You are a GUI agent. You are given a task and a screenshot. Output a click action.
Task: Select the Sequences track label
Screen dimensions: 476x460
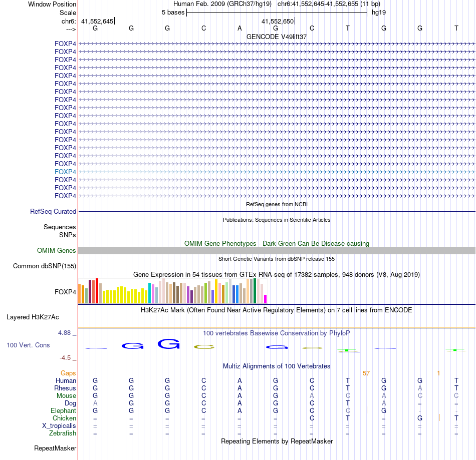[60, 227]
